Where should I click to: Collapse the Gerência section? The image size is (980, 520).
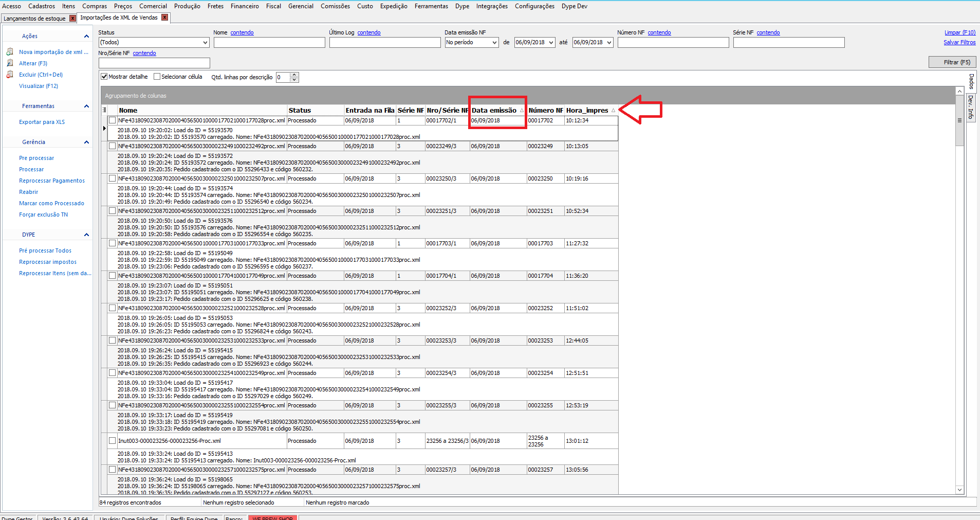tap(86, 142)
